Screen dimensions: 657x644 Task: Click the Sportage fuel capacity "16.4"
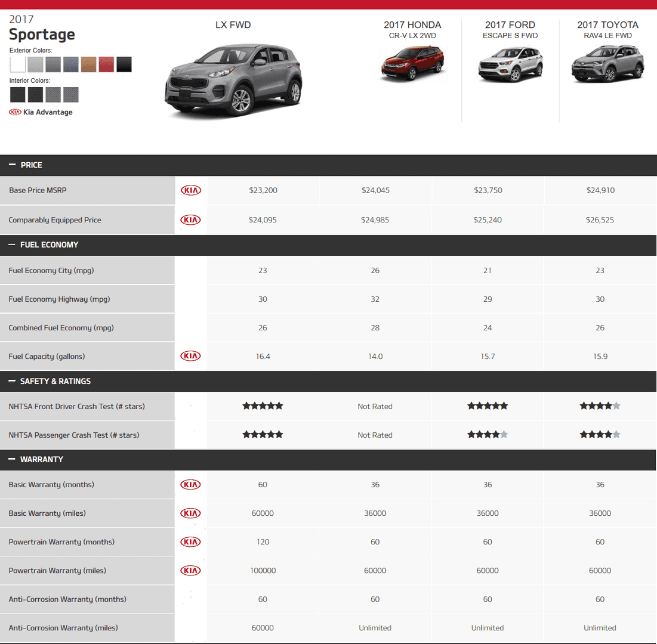point(263,357)
